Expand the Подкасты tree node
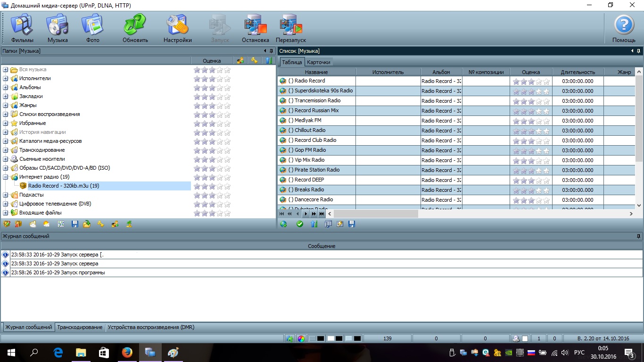 [x=6, y=195]
